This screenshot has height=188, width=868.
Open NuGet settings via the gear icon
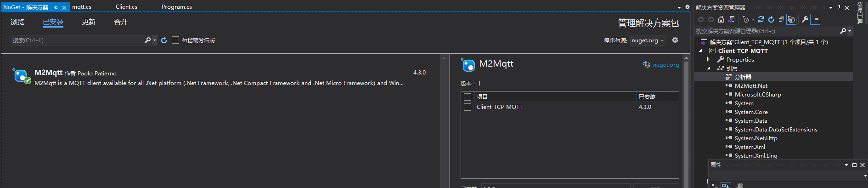click(x=675, y=40)
